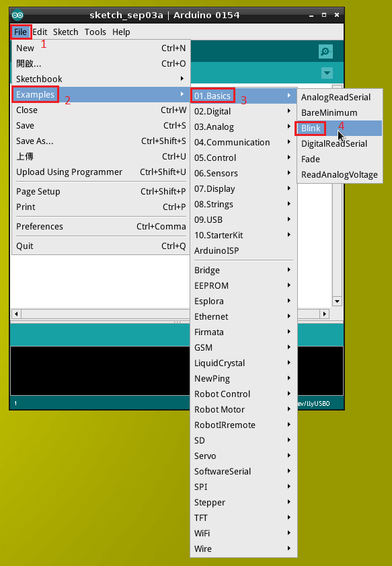The width and height of the screenshot is (392, 566).
Task: Open the Sketchbook submenu
Action: coord(101,79)
